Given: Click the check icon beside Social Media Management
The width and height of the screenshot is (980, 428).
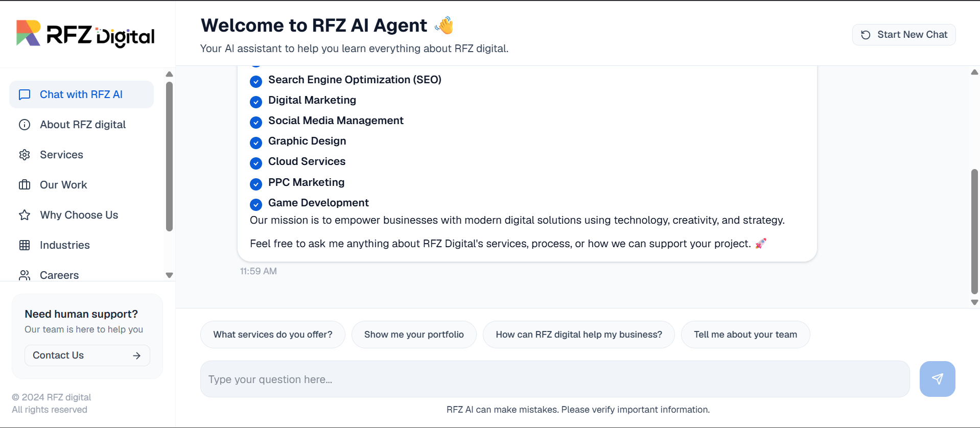Looking at the screenshot, I should click(256, 122).
